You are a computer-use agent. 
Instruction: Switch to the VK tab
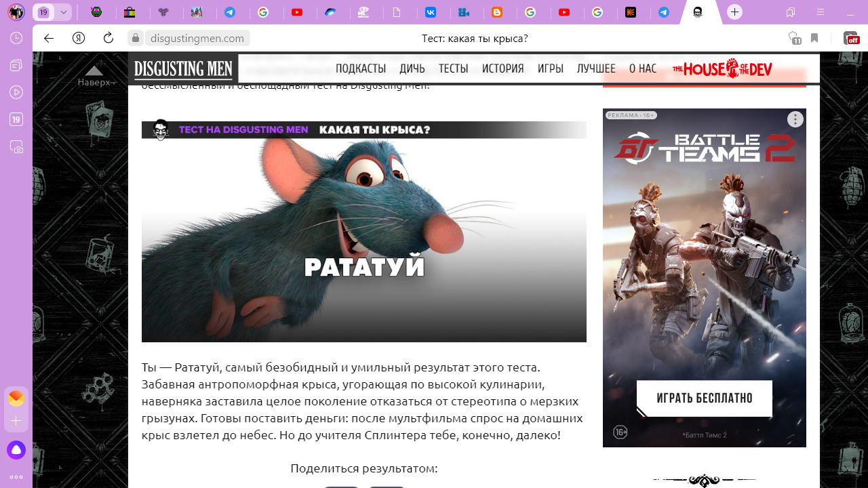tap(431, 12)
